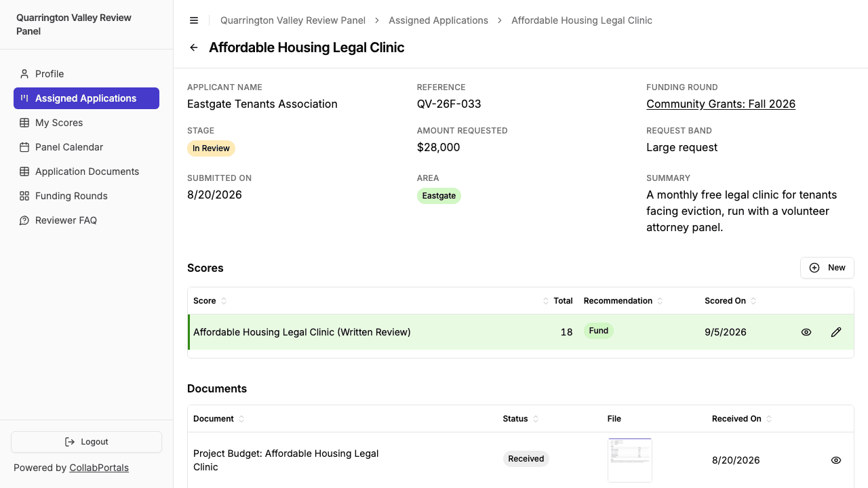The height and width of the screenshot is (488, 868).
Task: Open Panel Calendar in the sidebar
Action: tap(86, 147)
